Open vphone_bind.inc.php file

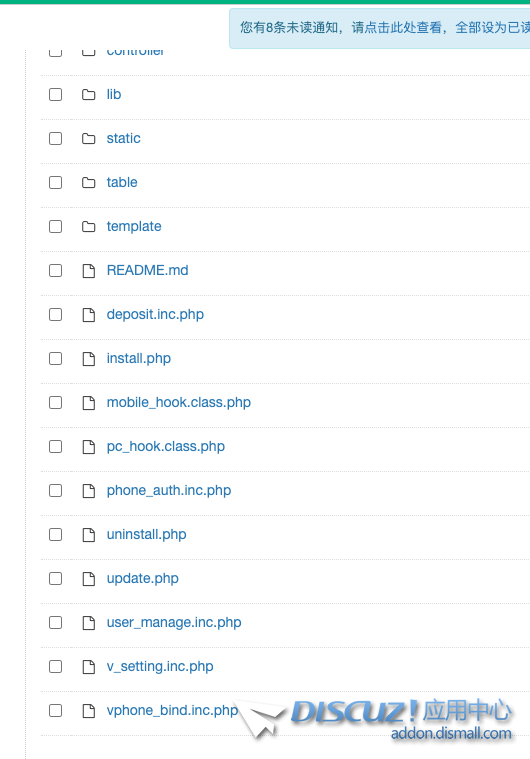pos(172,711)
